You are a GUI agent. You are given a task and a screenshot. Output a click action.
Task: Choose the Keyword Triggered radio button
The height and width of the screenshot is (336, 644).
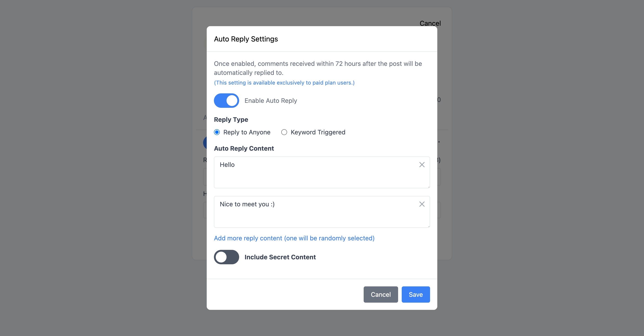point(284,132)
